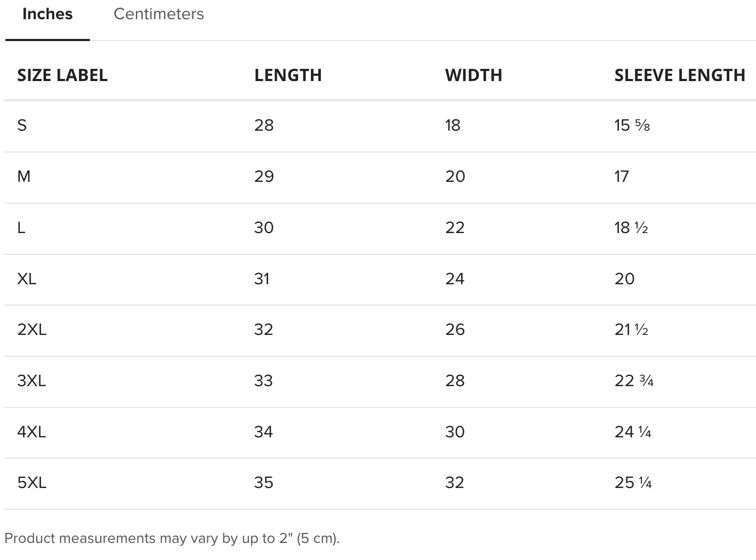The height and width of the screenshot is (560, 756).
Task: Select the 2XL size row label
Action: point(32,330)
